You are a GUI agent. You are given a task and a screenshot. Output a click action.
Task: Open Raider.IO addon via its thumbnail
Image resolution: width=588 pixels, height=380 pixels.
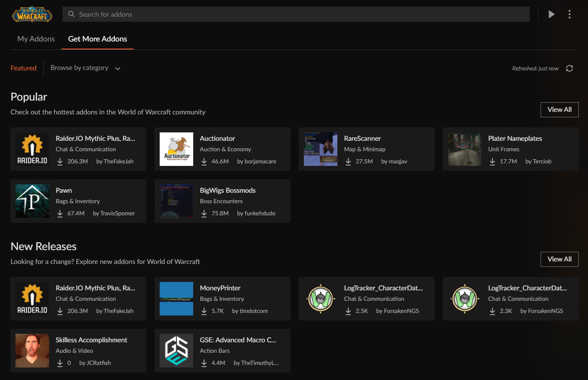[32, 149]
